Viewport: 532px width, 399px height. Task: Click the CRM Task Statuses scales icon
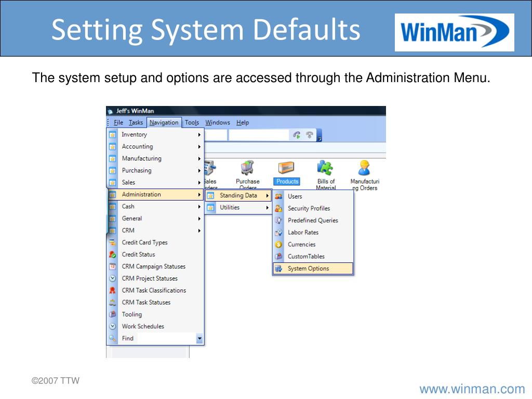[113, 302]
